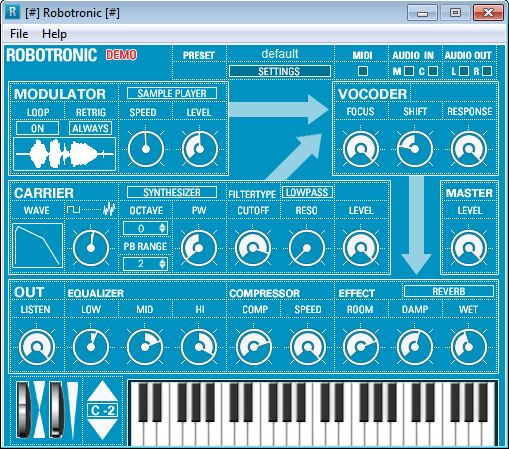
Task: Click the Carrier PW knob
Action: coord(199,248)
